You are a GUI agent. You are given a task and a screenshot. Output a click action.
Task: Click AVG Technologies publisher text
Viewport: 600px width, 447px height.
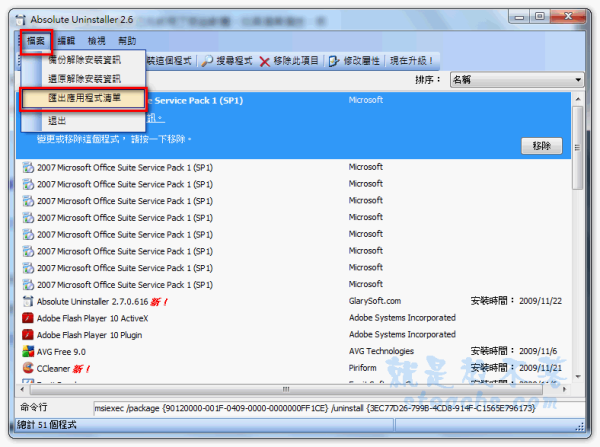click(381, 351)
